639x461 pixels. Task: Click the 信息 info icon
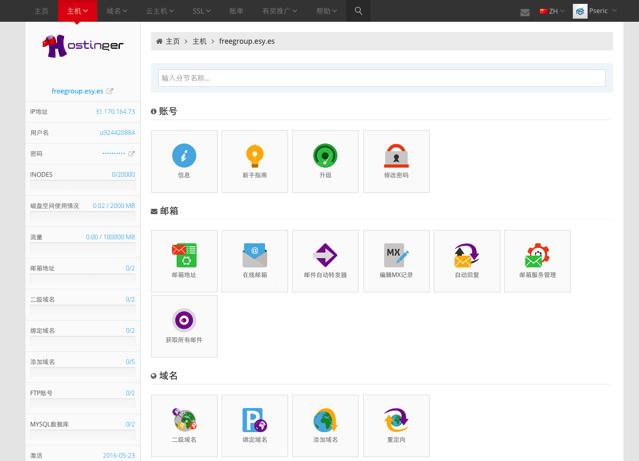click(184, 158)
